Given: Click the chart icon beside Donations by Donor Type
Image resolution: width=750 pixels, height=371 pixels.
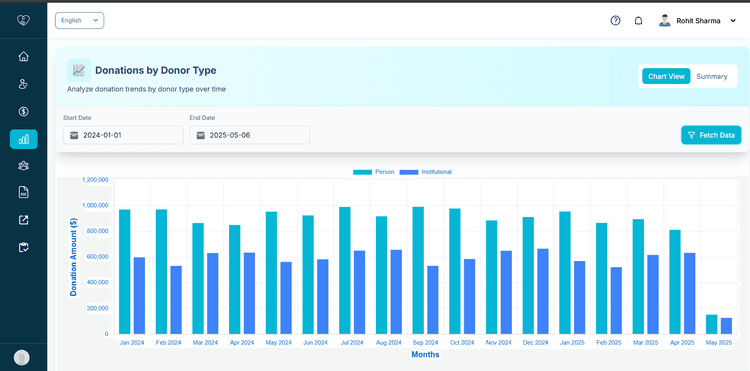Looking at the screenshot, I should tap(79, 70).
